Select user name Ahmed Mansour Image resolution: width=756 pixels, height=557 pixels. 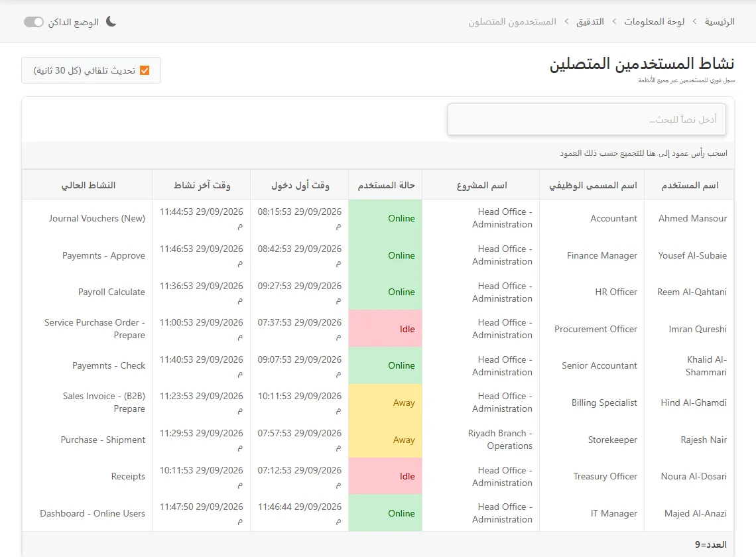pos(692,218)
